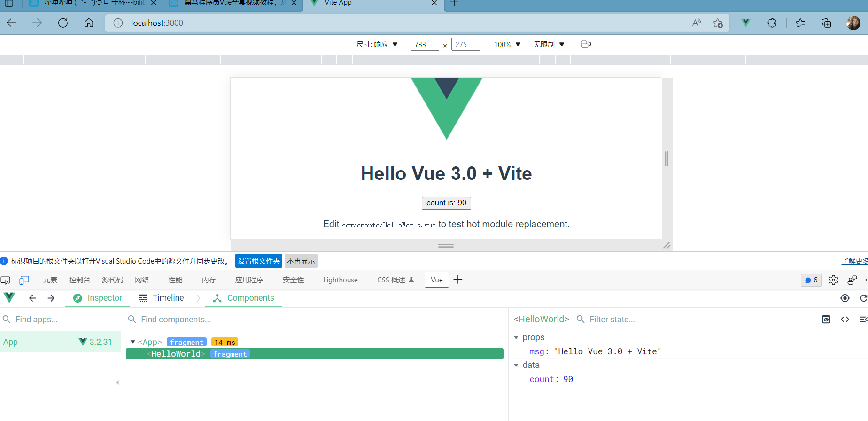Image resolution: width=868 pixels, height=421 pixels.
Task: Focus the Find apps search field
Action: point(60,320)
